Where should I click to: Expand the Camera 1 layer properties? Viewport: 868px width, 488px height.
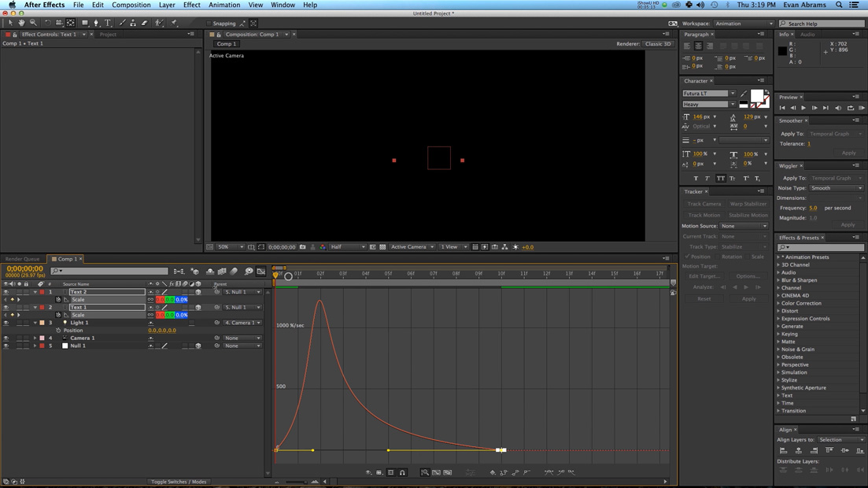(35, 338)
